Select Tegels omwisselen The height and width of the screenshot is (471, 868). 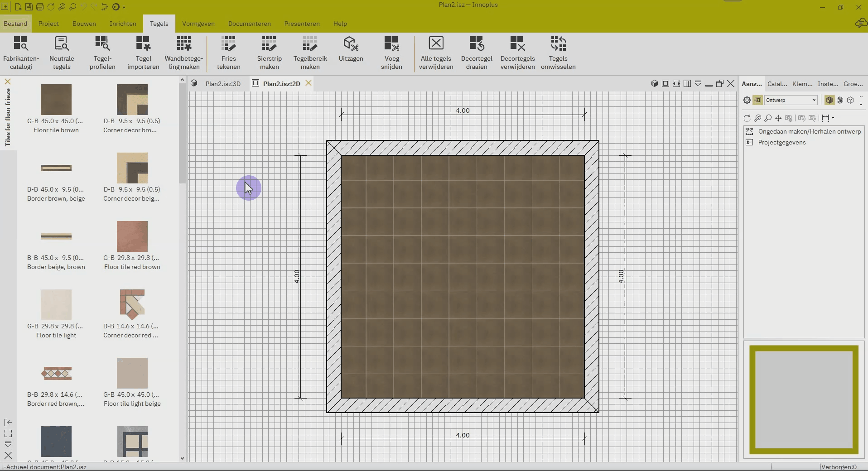click(558, 53)
